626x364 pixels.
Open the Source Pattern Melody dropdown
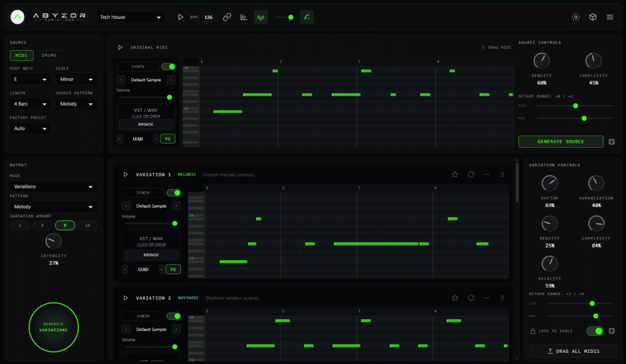76,104
